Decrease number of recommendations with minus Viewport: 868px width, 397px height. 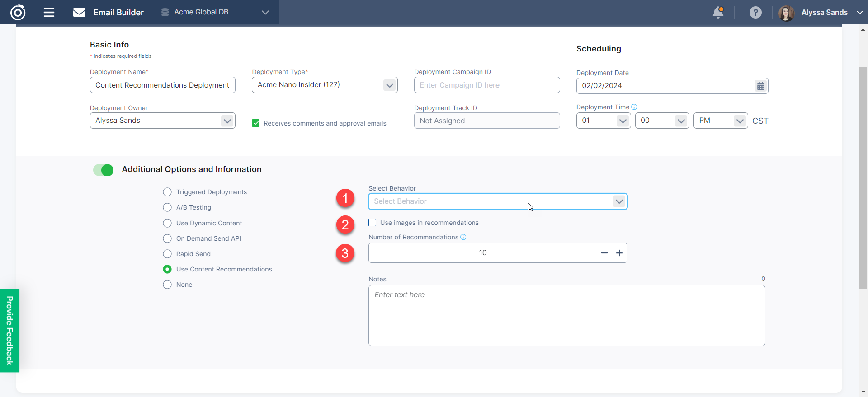point(604,253)
